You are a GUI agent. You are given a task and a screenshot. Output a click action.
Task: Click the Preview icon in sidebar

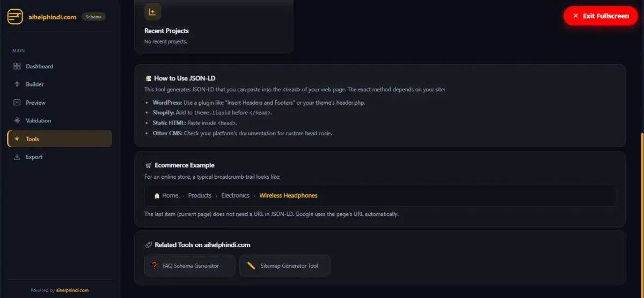tap(17, 103)
